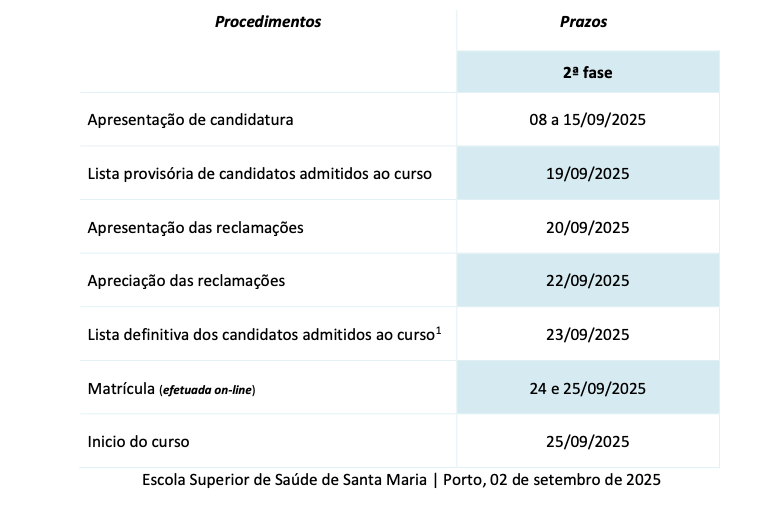
Task: Click the Apresentação das reclamações label
Action: pos(195,227)
